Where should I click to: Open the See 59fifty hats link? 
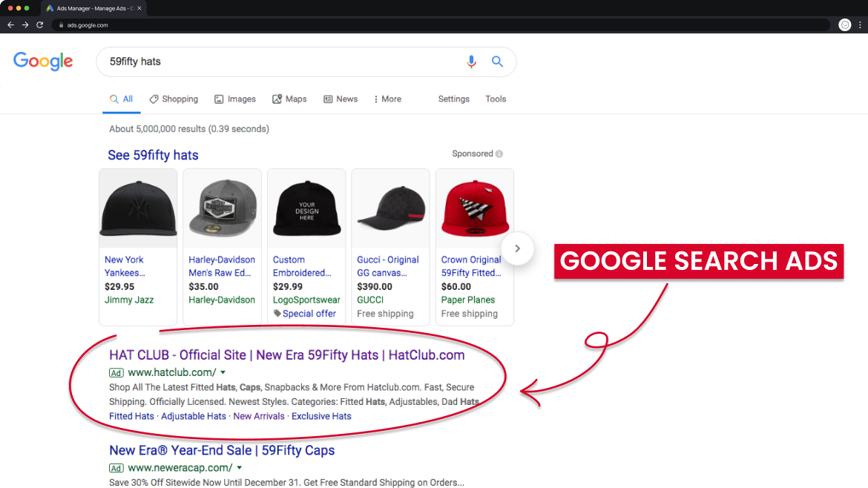[153, 154]
